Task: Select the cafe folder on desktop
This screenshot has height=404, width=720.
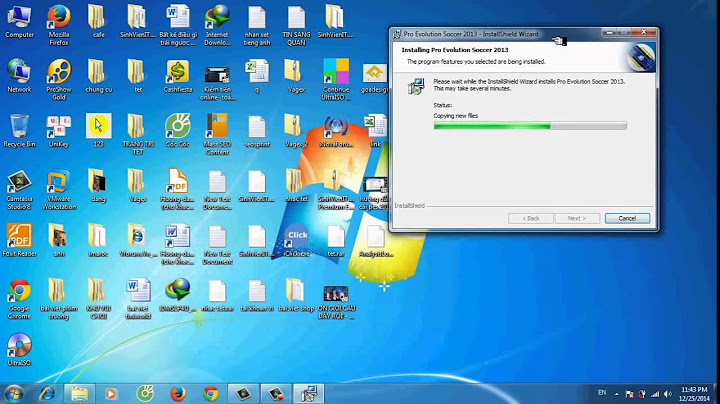Action: 98,22
